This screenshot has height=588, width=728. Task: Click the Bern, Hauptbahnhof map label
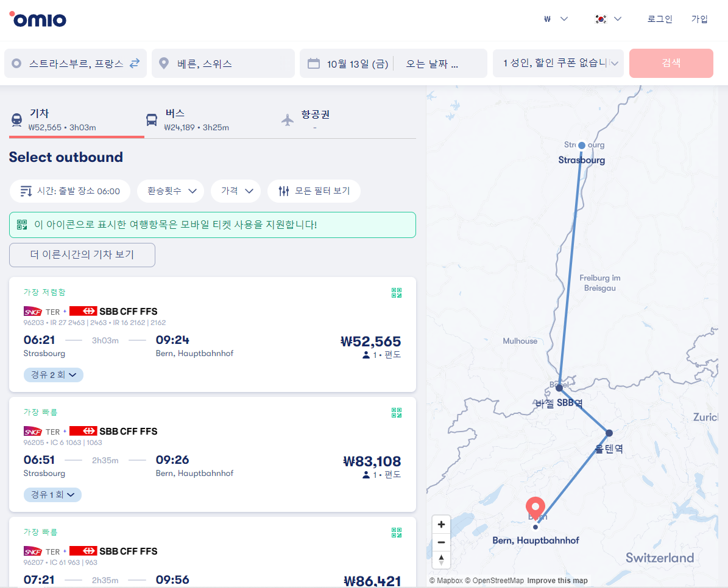pos(535,541)
